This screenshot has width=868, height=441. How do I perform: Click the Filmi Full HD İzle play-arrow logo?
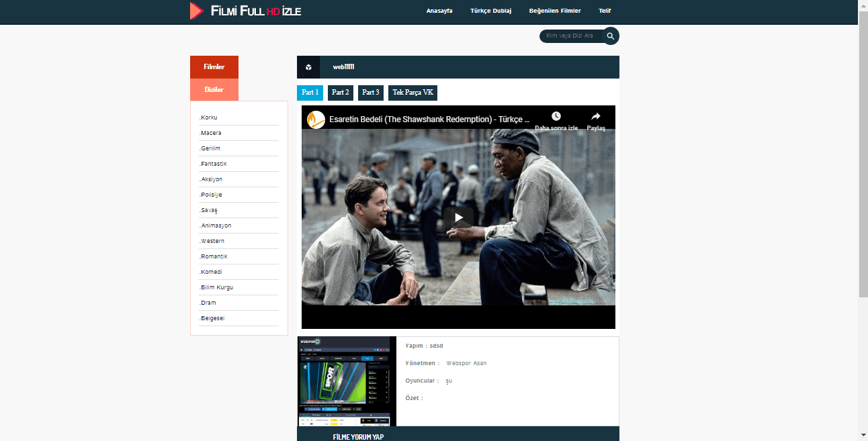pos(197,11)
